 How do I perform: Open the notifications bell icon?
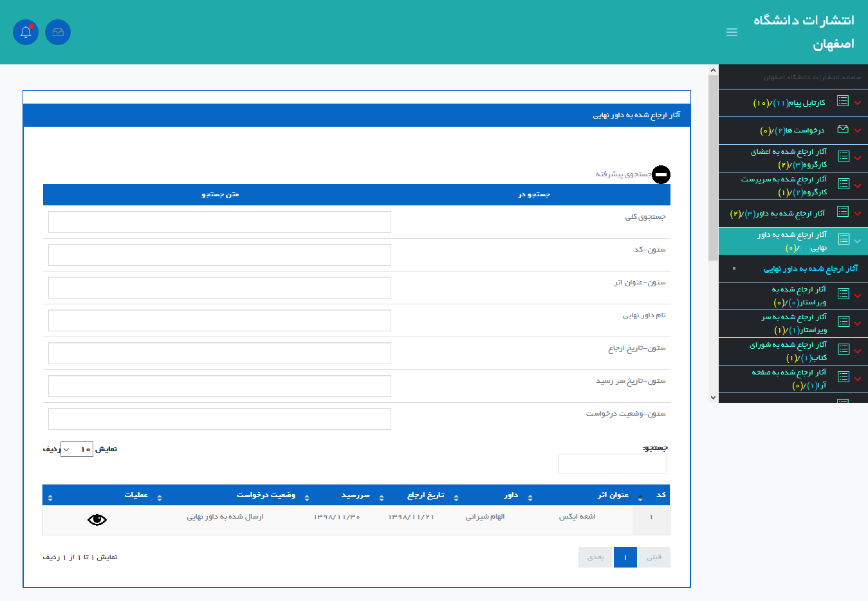pos(26,32)
